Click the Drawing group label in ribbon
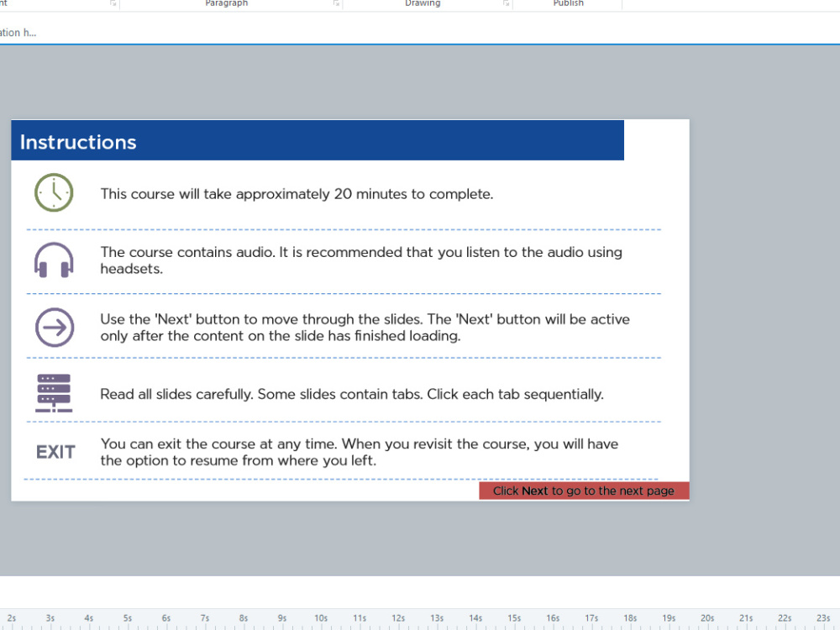Viewport: 840px width, 630px height. tap(423, 3)
